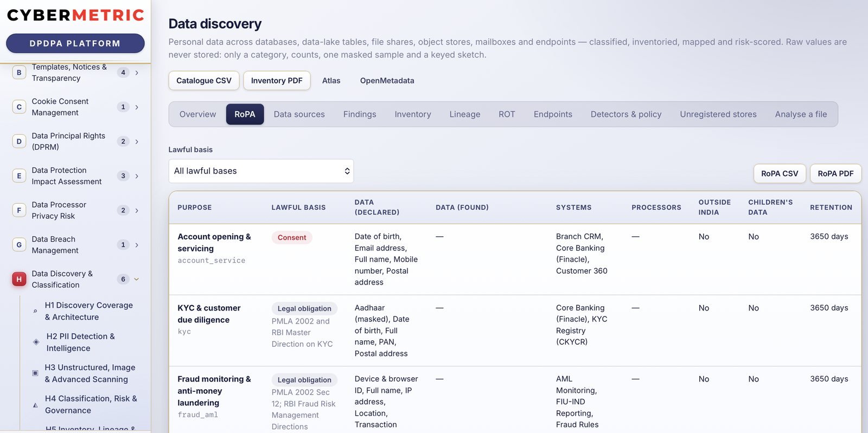Screen dimensions: 868x433
Task: Click the Consent lawful basis badge
Action: 292,237
